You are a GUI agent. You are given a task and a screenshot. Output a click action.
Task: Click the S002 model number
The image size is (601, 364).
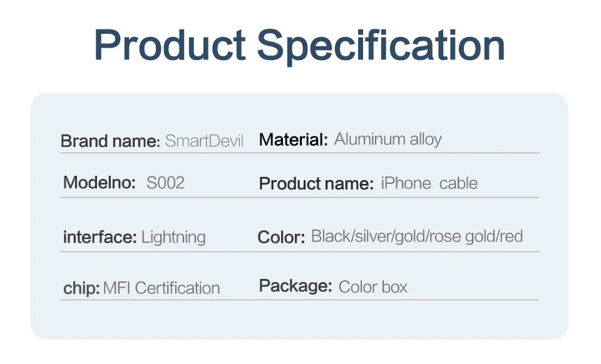coord(165,183)
